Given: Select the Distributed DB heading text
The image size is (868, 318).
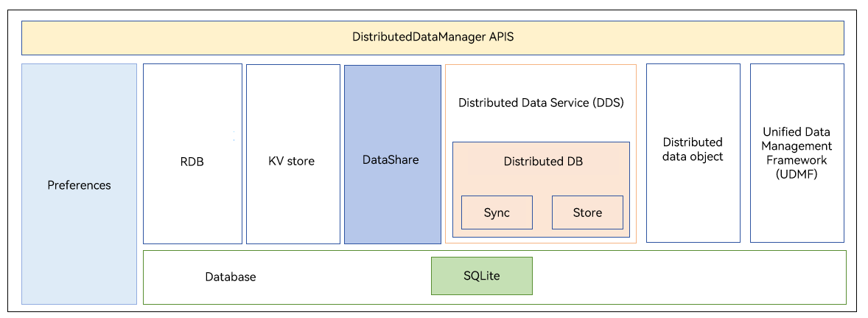Looking at the screenshot, I should 543,161.
